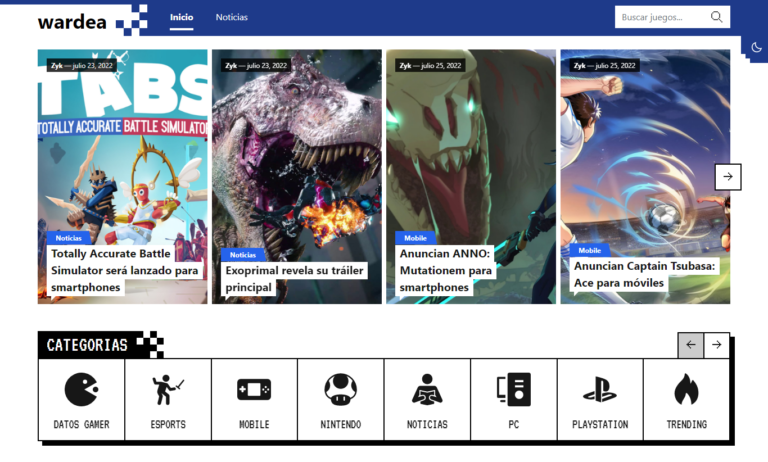Click Mobile tag on Captain Tsubasa card

[x=590, y=250]
